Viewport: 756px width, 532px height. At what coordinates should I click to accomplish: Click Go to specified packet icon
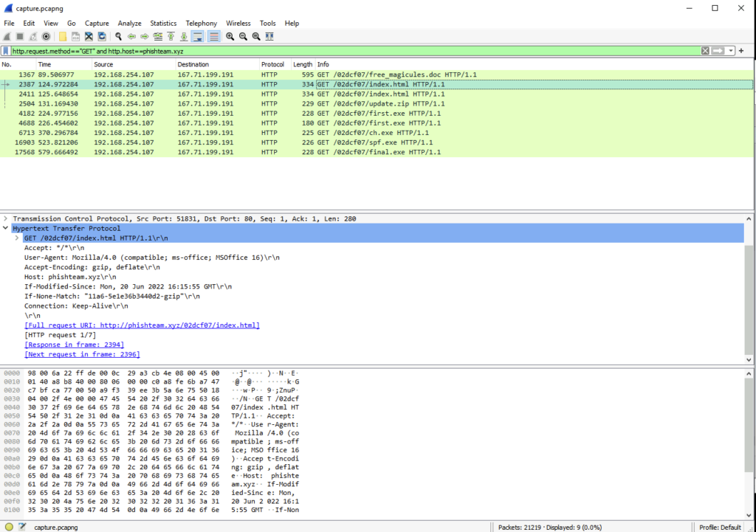point(158,37)
